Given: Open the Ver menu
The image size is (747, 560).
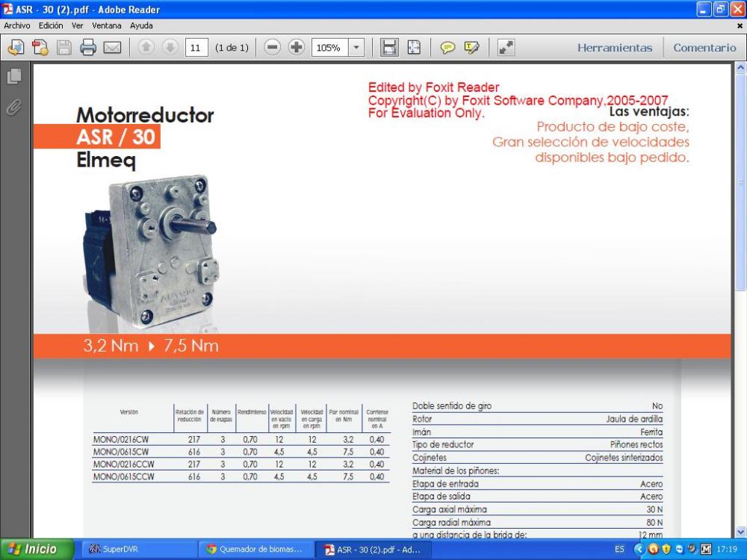Looking at the screenshot, I should [77, 25].
